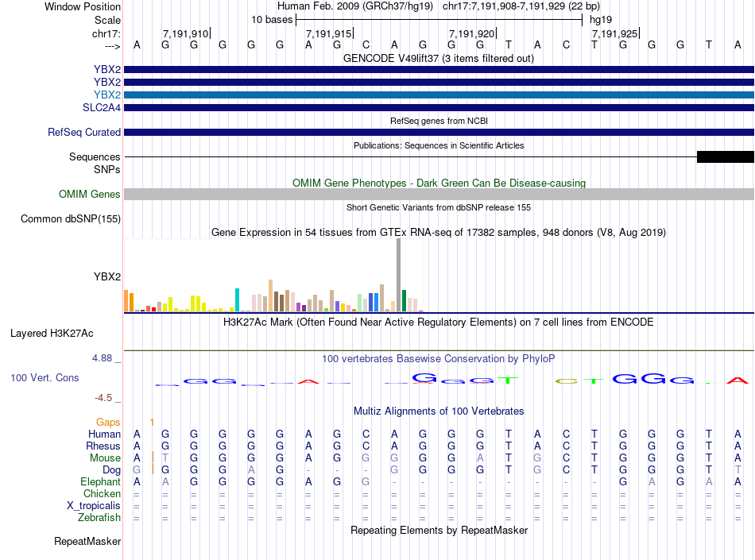Click Multiz Alignments of 100 Vertebrates title

pos(439,411)
